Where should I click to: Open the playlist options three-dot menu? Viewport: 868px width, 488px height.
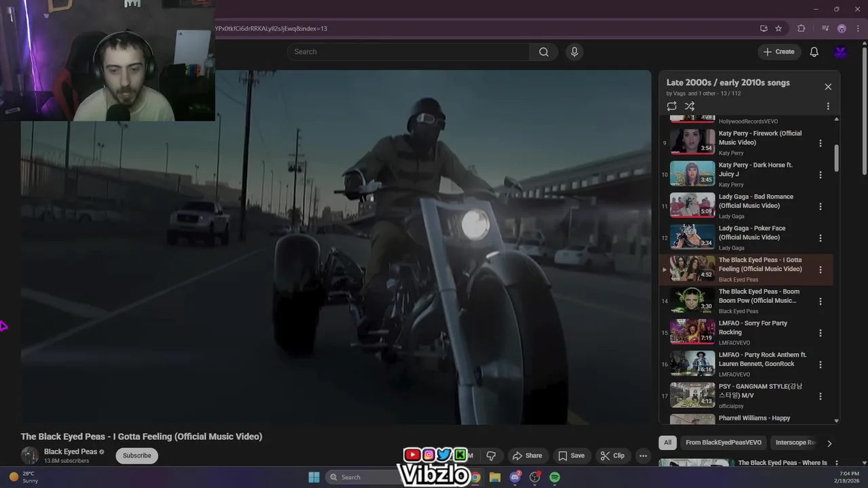[x=828, y=106]
